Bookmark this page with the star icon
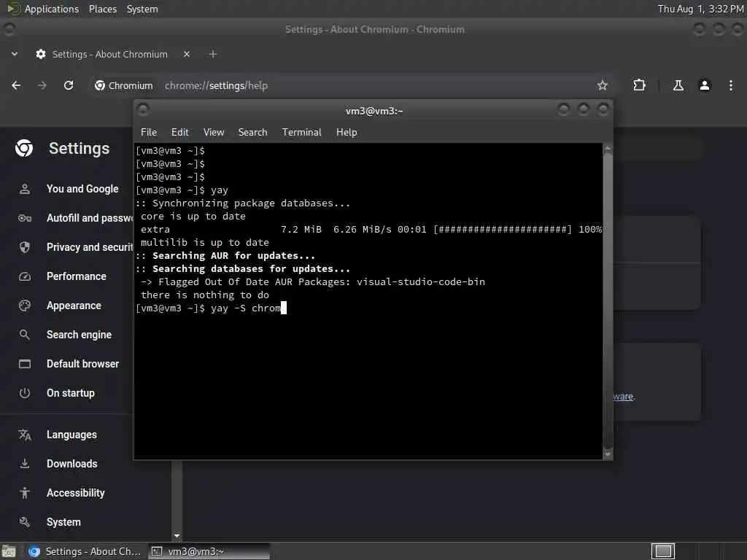747x560 pixels. point(602,85)
